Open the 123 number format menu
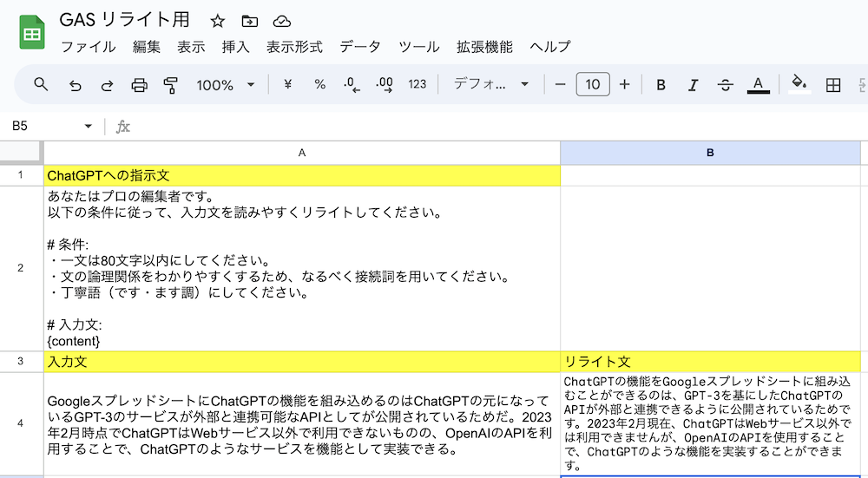This screenshot has height=478, width=868. pos(417,84)
